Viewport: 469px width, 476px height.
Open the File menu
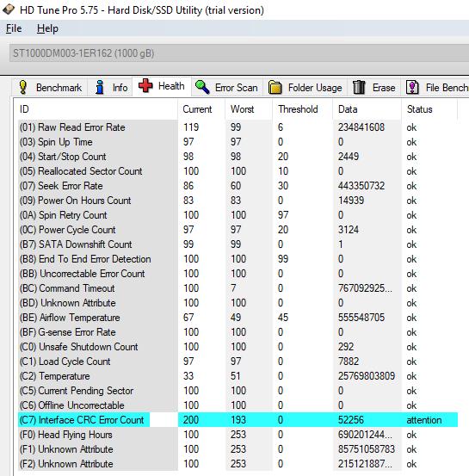[x=14, y=28]
